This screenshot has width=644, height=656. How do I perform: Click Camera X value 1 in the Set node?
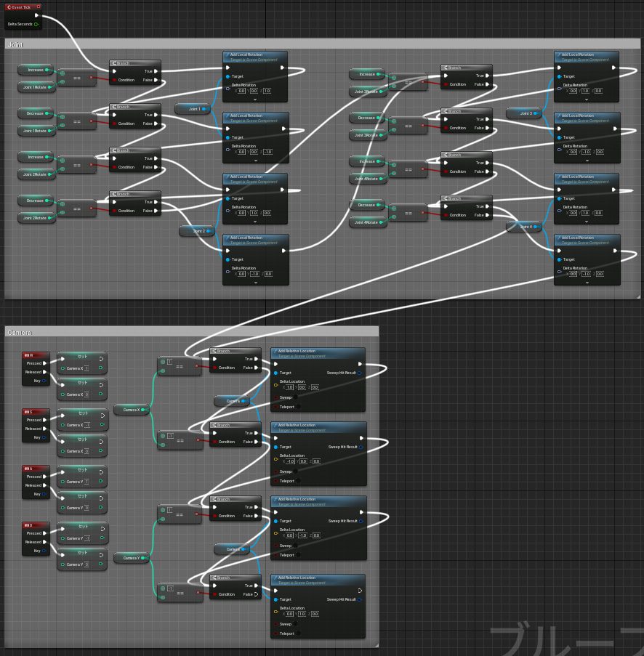(86, 368)
